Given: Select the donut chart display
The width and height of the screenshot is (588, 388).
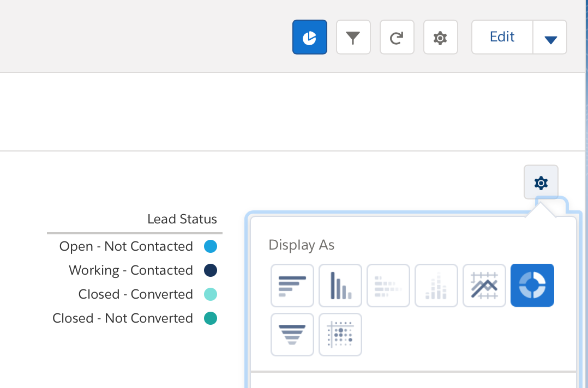Looking at the screenshot, I should pos(532,286).
